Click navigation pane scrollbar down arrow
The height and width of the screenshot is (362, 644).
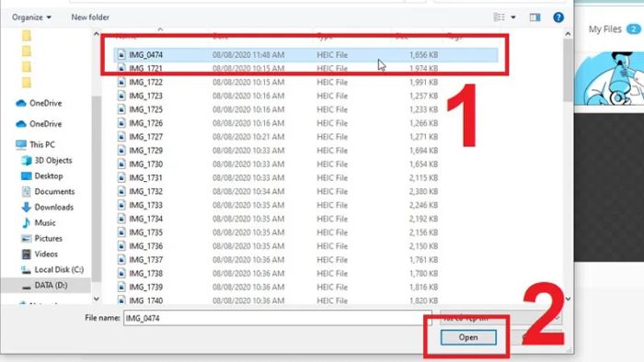[96, 300]
